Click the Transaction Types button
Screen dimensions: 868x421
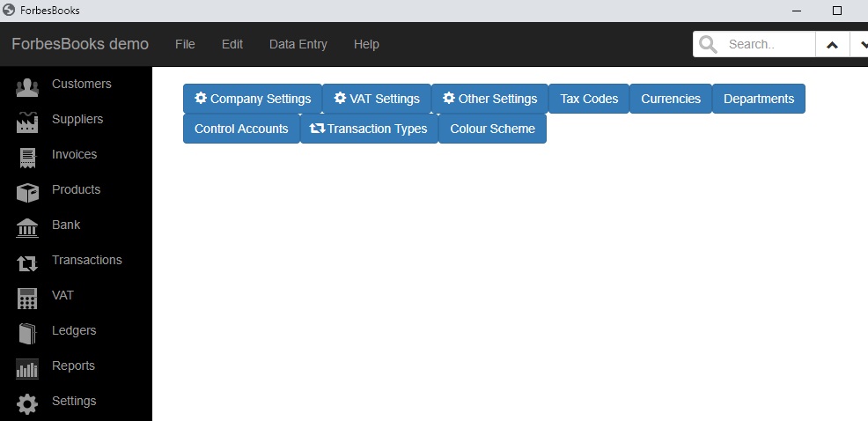click(x=369, y=129)
